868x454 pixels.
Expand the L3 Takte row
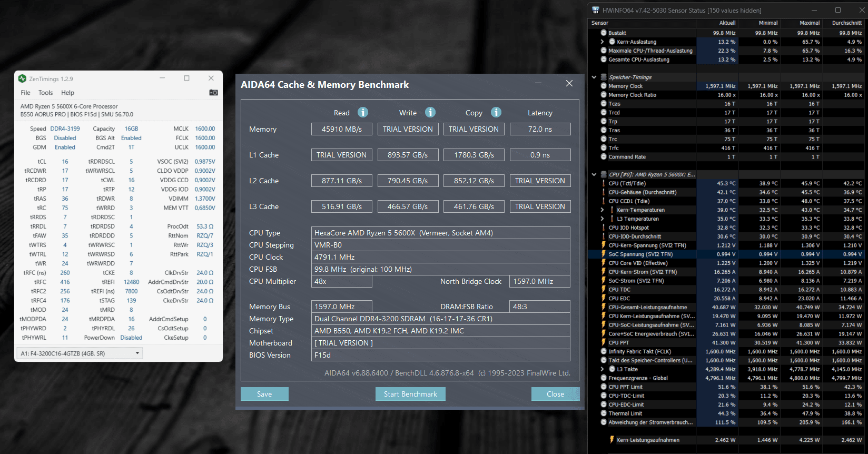point(603,369)
